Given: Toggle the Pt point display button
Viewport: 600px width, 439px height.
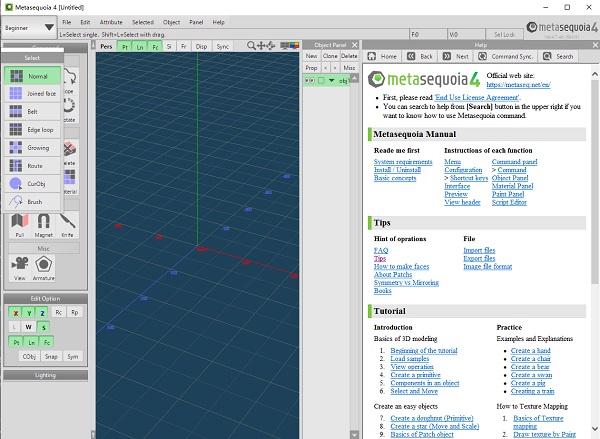Looking at the screenshot, I should (123, 46).
